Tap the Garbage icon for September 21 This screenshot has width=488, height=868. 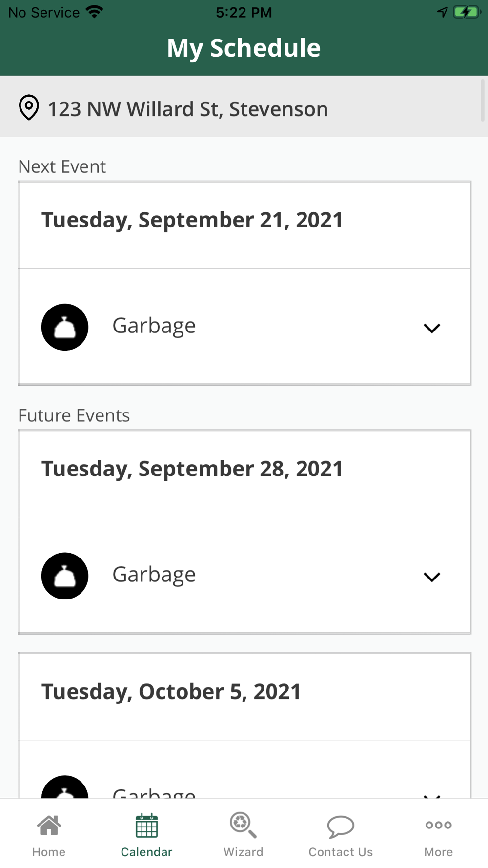coord(65,327)
